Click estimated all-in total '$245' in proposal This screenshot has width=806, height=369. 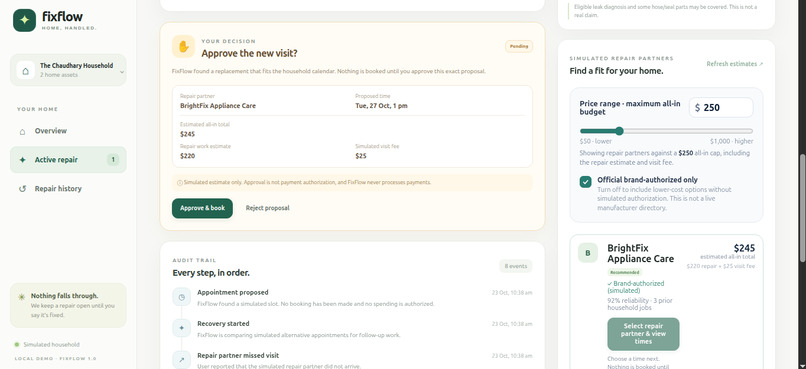(187, 134)
